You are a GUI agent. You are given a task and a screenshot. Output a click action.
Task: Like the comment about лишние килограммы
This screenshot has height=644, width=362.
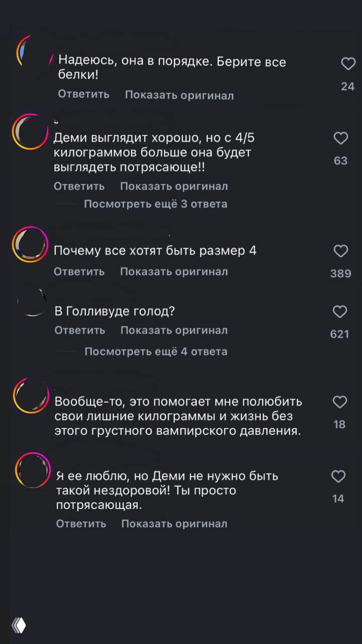340,403
